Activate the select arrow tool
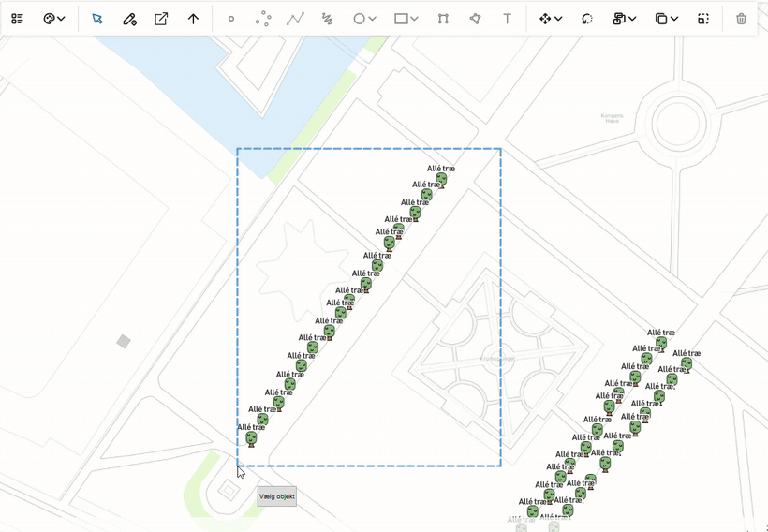The image size is (768, 532). tap(97, 19)
